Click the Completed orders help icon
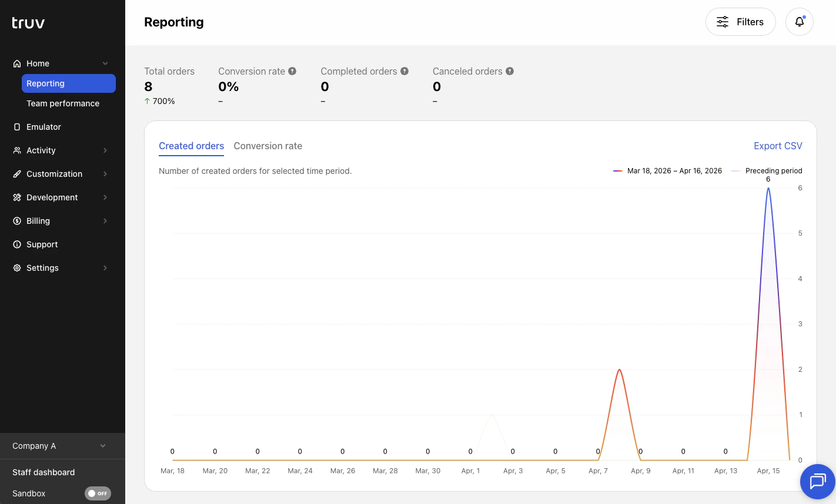The width and height of the screenshot is (836, 504). point(404,71)
